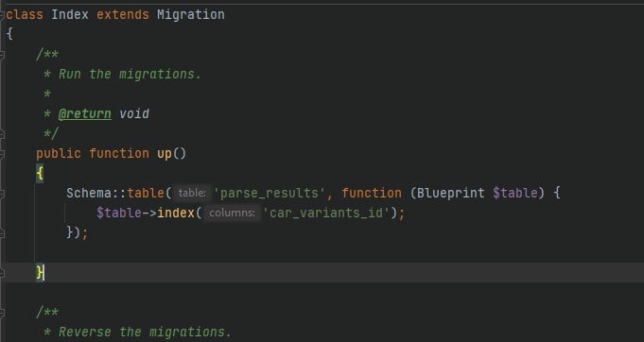Click fold marker at the doc comment end '*/'

(x=2, y=134)
